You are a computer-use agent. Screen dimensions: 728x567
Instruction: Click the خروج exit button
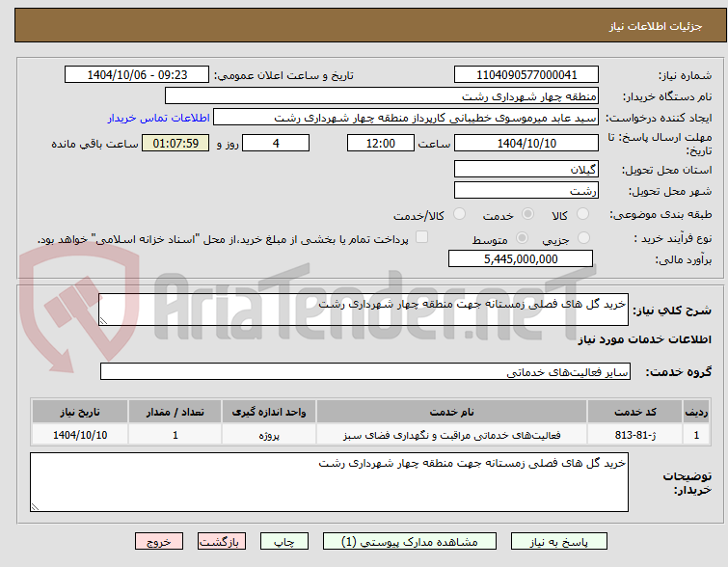pyautogui.click(x=159, y=542)
